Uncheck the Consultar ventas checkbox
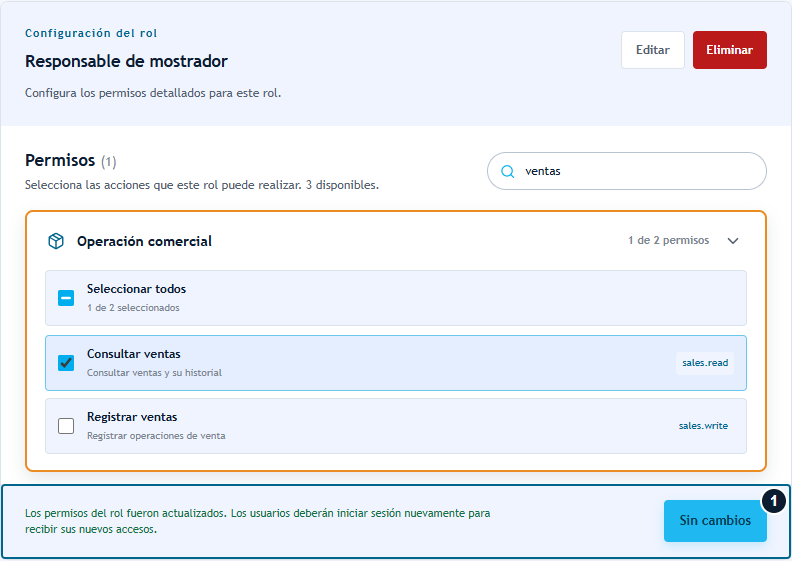Screen dimensions: 792x561 [66, 363]
